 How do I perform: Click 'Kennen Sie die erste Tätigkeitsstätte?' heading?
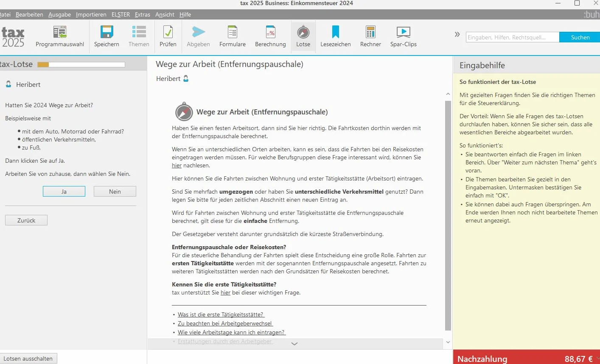(x=224, y=284)
